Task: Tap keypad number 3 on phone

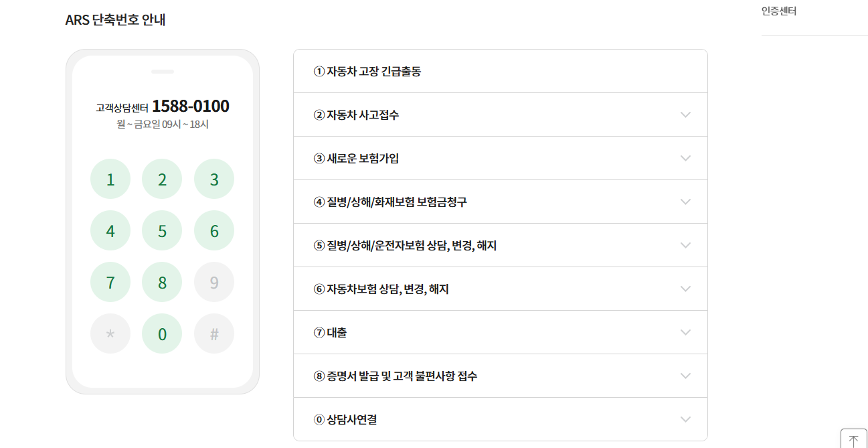Action: click(214, 179)
